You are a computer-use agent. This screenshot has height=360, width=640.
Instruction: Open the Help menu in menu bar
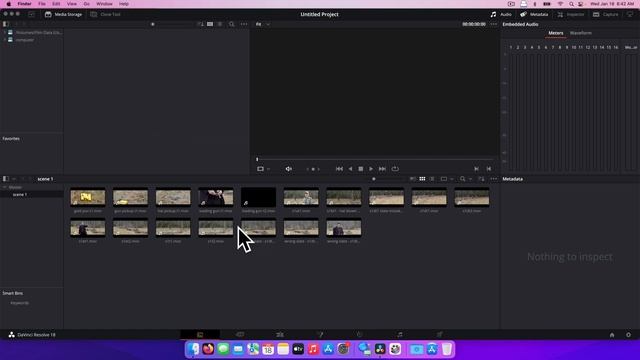[x=124, y=4]
